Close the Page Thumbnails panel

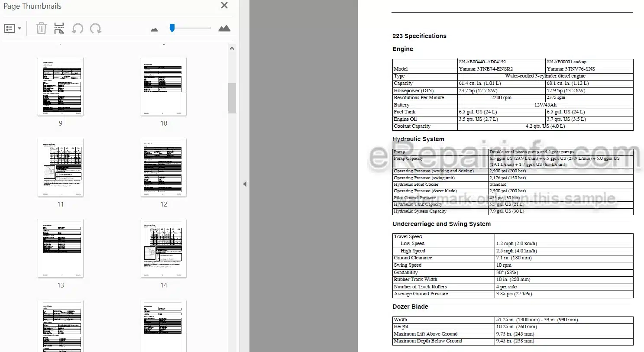coord(224,5)
